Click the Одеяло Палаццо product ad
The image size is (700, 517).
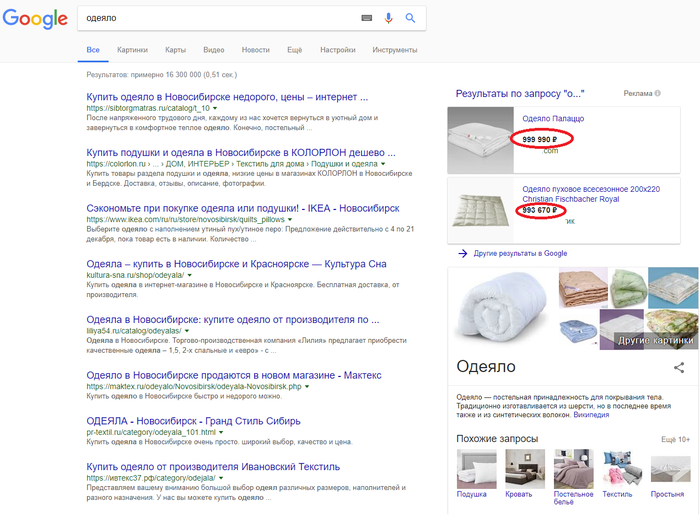click(x=553, y=119)
